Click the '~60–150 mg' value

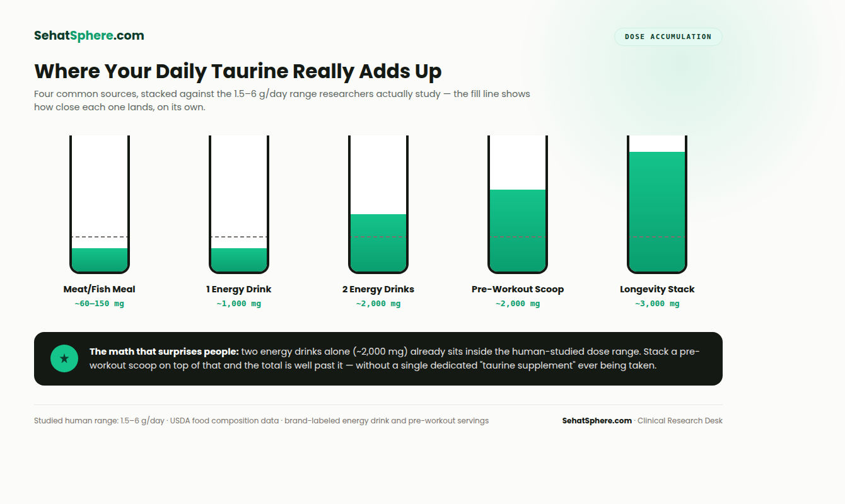pos(100,304)
